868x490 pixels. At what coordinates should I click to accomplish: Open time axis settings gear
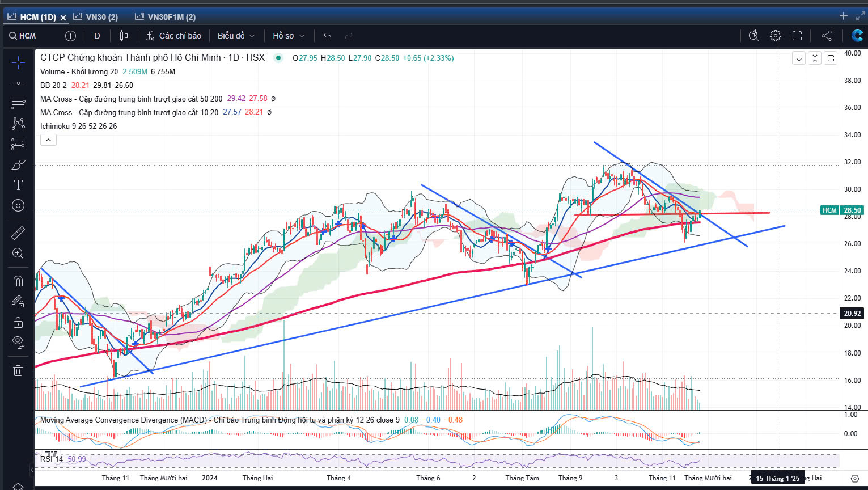point(855,479)
